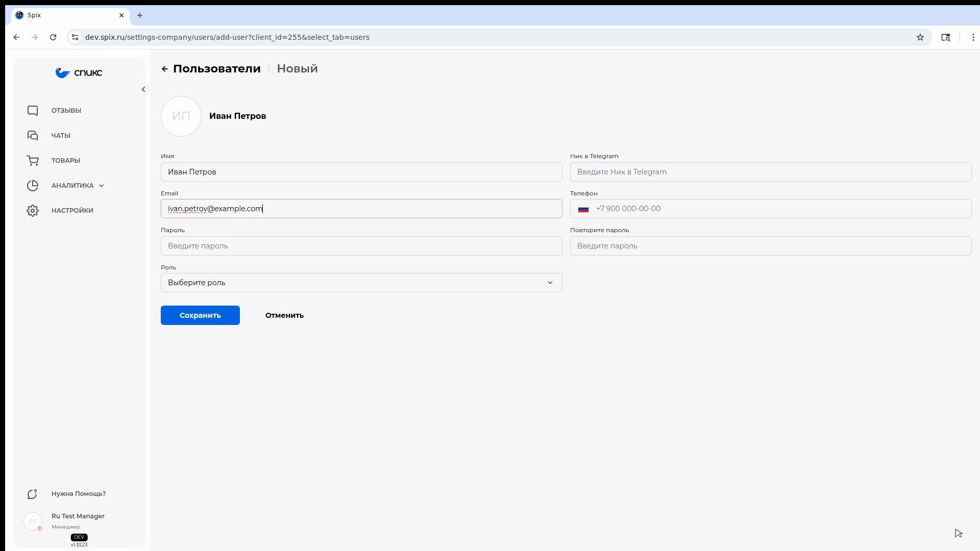Click the Товары shopping cart icon
Image resolution: width=980 pixels, height=551 pixels.
(33, 161)
